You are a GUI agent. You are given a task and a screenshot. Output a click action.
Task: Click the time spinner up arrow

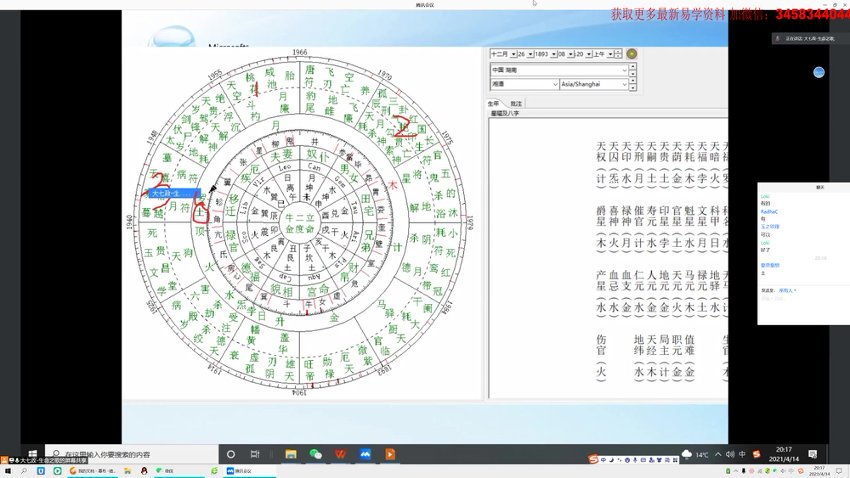click(x=618, y=51)
